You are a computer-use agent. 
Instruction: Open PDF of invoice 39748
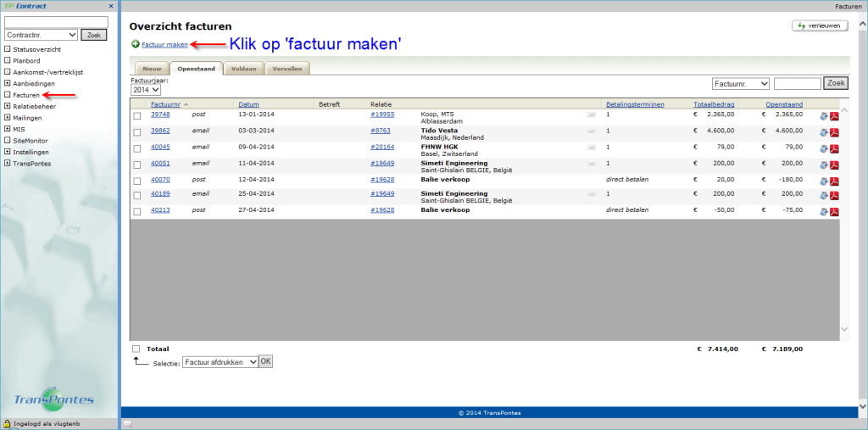click(834, 115)
